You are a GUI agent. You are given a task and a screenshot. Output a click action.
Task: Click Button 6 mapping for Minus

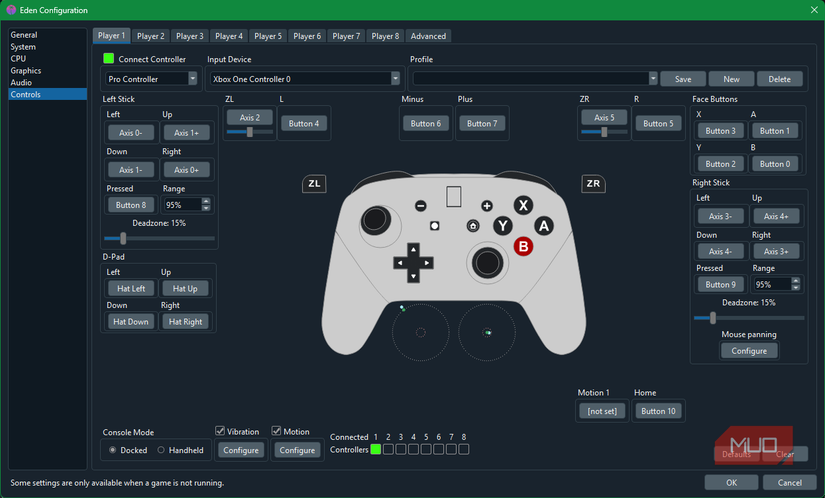[426, 123]
